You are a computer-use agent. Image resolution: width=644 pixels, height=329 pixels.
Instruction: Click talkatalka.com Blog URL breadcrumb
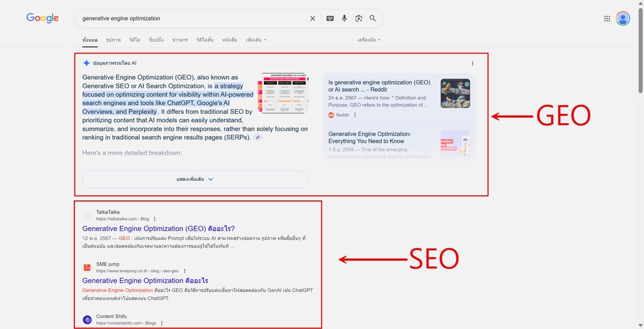tap(123, 219)
